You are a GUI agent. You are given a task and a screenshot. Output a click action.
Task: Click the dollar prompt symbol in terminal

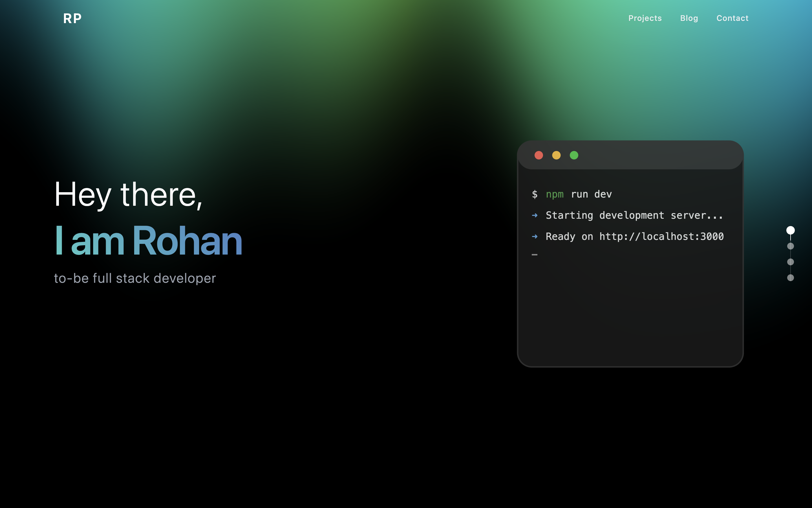pyautogui.click(x=535, y=194)
